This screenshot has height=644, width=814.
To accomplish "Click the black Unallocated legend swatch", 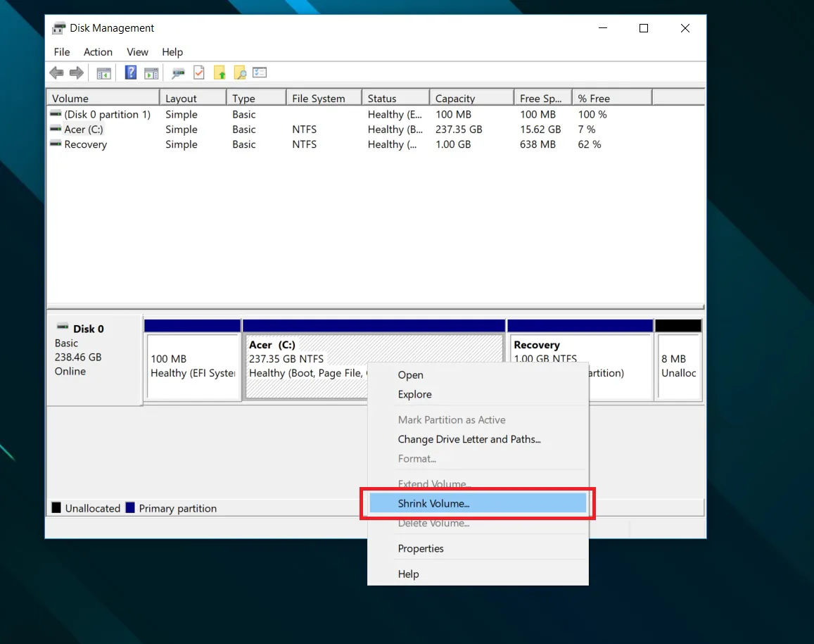I will tap(56, 507).
